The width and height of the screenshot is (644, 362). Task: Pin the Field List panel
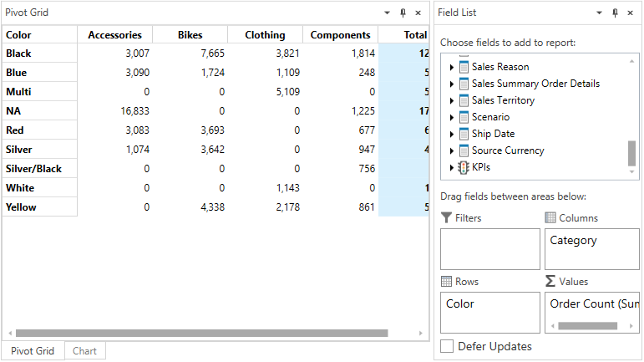pos(615,13)
